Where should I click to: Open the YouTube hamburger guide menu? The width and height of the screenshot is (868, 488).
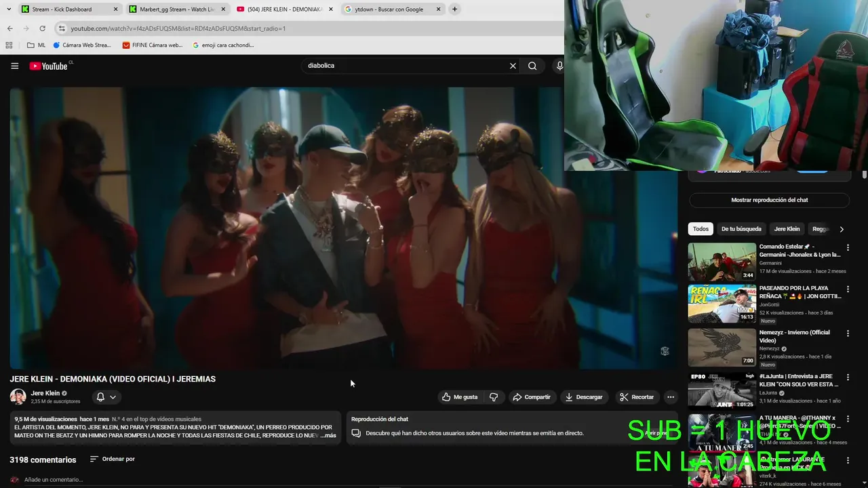[x=14, y=66]
